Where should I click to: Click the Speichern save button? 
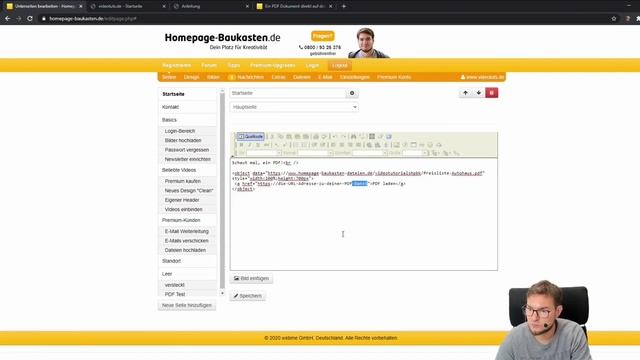click(x=248, y=296)
